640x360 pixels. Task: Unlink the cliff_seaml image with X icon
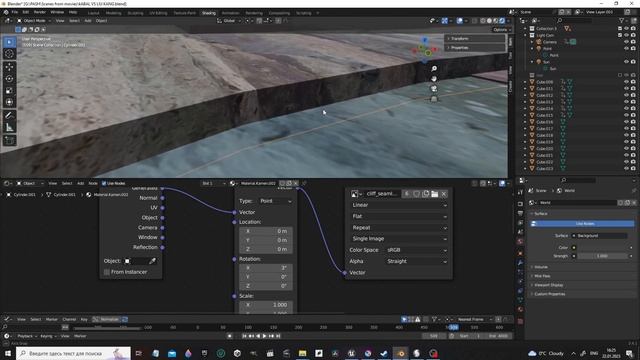444,194
